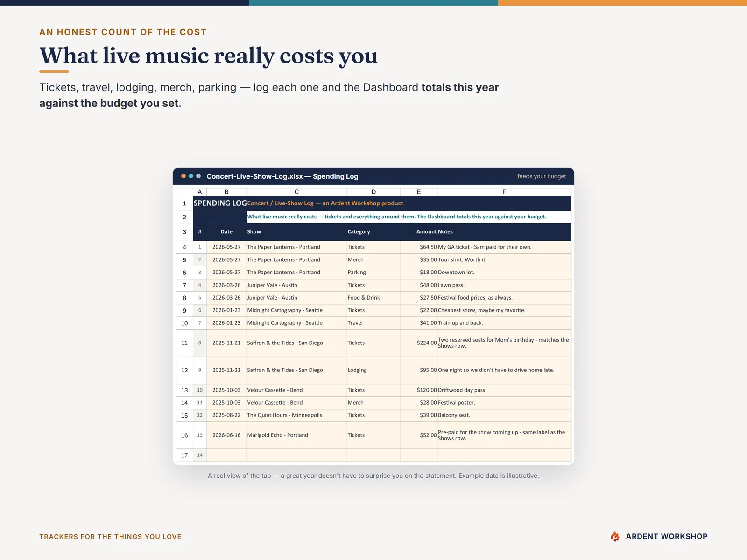Select 'Juniper Vale - Austin' Tickets row show
This screenshot has width=747, height=560.
296,285
